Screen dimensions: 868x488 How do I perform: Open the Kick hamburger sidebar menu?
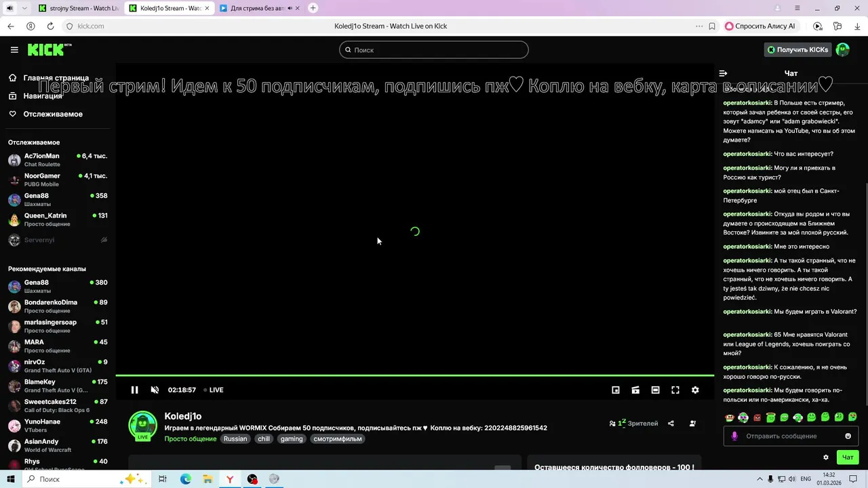tap(14, 49)
